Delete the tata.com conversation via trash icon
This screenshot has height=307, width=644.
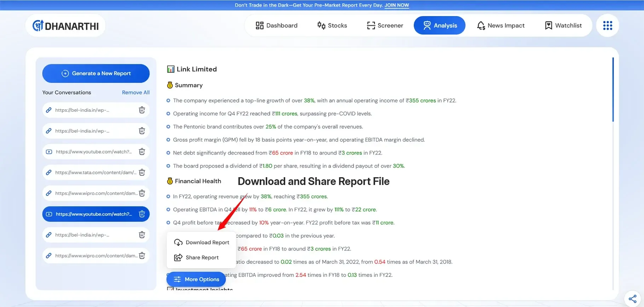coord(142,173)
